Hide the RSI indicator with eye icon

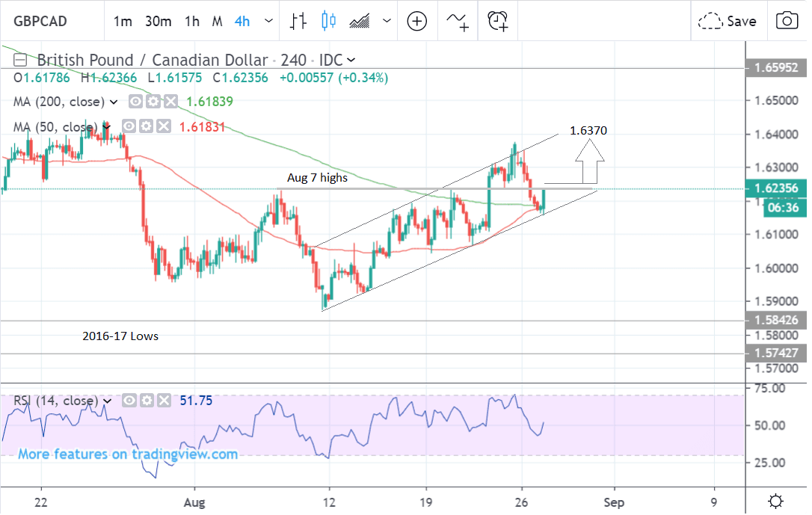129,401
